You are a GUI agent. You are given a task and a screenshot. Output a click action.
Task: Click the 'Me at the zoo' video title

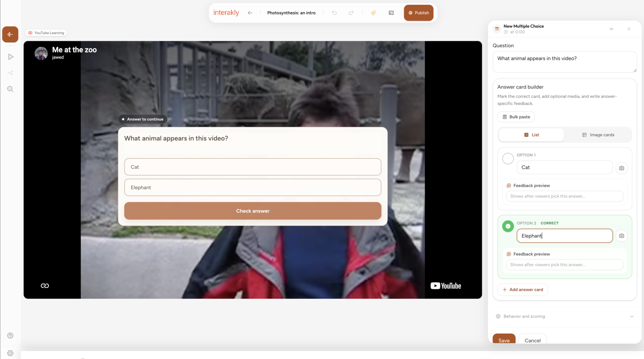pyautogui.click(x=74, y=50)
